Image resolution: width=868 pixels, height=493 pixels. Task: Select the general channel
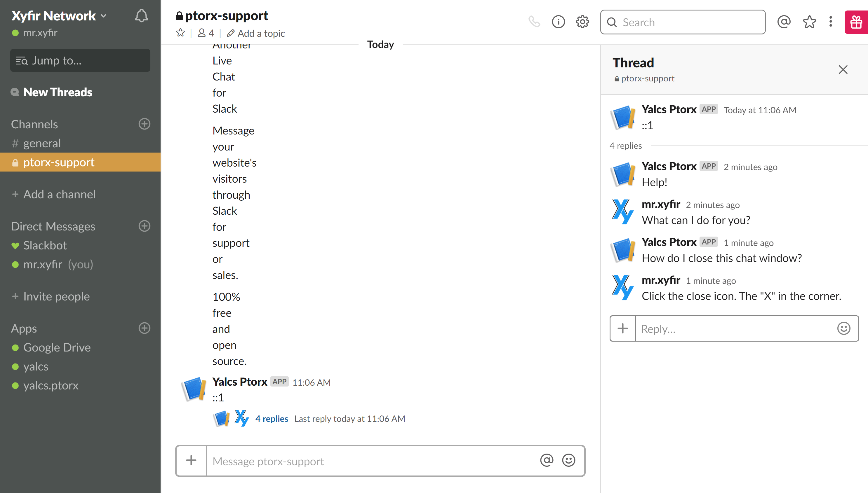[x=42, y=143]
